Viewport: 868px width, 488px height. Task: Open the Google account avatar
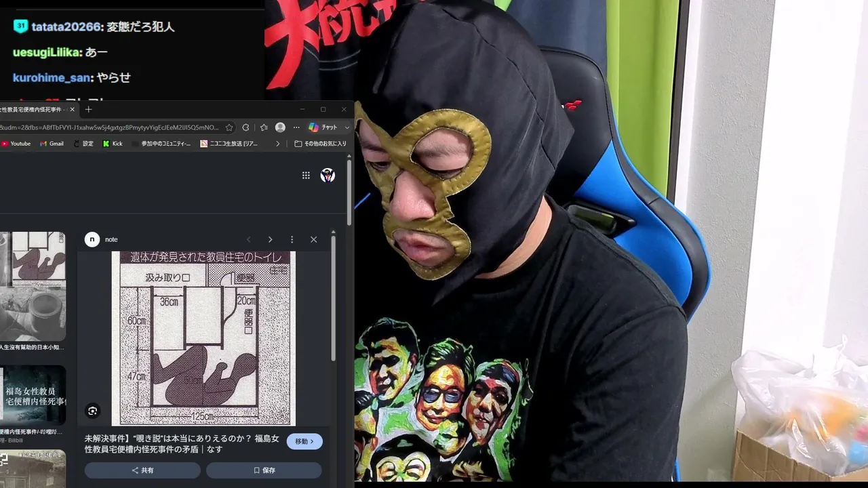[328, 176]
